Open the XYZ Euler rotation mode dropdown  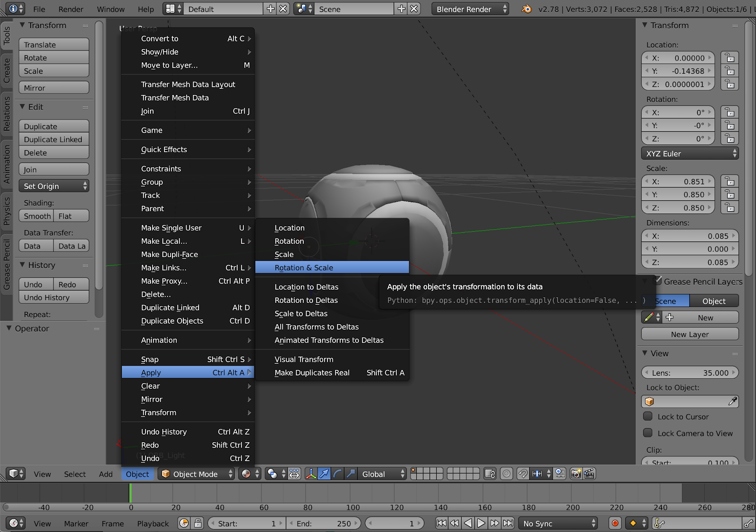tap(690, 154)
